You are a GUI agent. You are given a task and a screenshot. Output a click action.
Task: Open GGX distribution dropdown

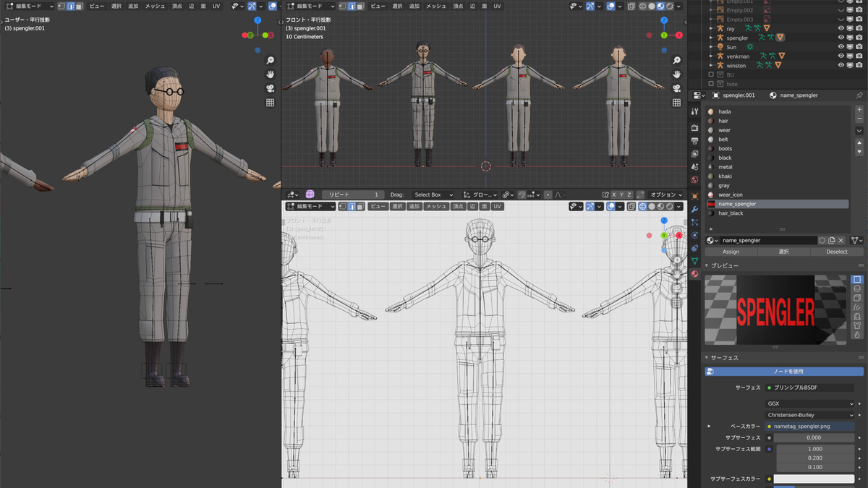(x=810, y=404)
